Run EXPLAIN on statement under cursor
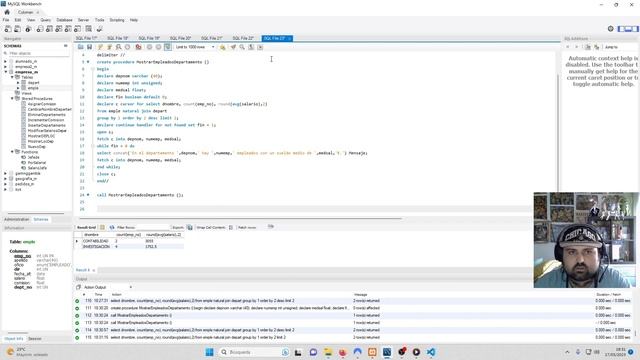The height and width of the screenshot is (360, 640). [118, 47]
